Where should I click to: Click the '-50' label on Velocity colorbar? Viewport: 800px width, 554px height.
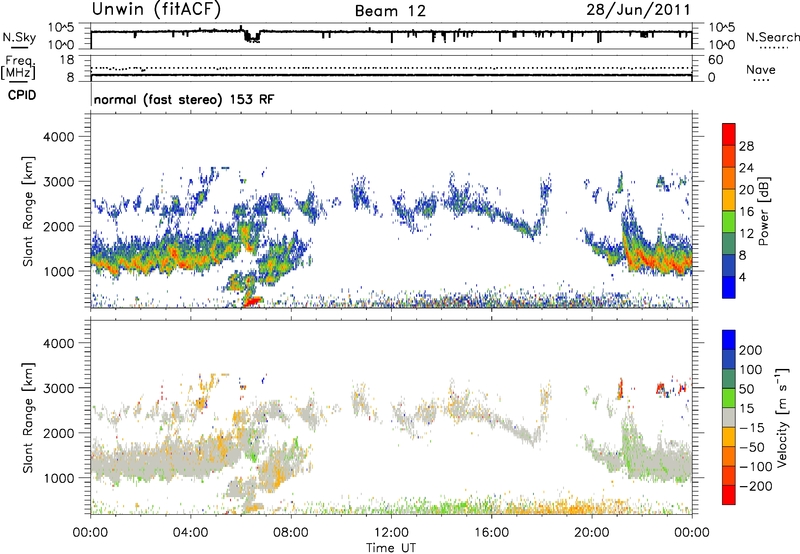tap(752, 447)
